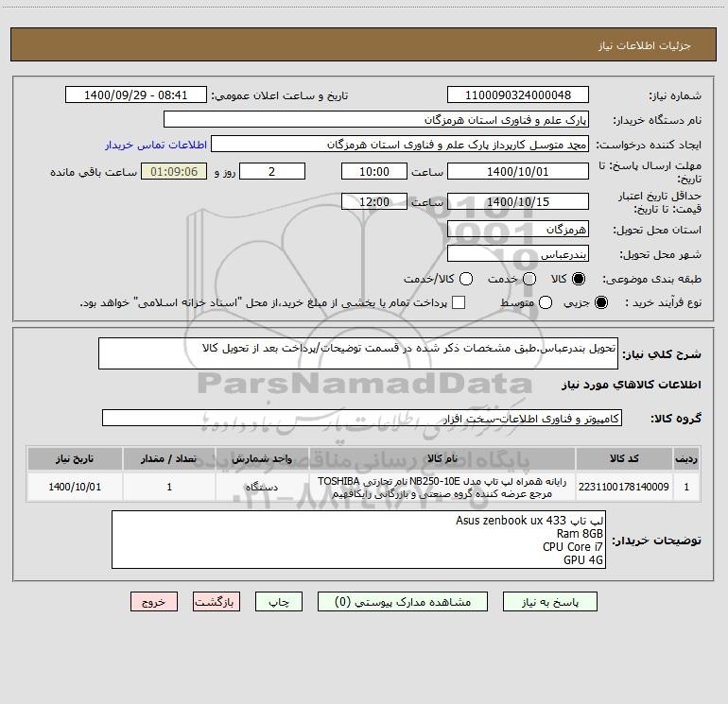Select the کالا/خدمت radio button
The height and width of the screenshot is (704, 728).
tap(466, 279)
